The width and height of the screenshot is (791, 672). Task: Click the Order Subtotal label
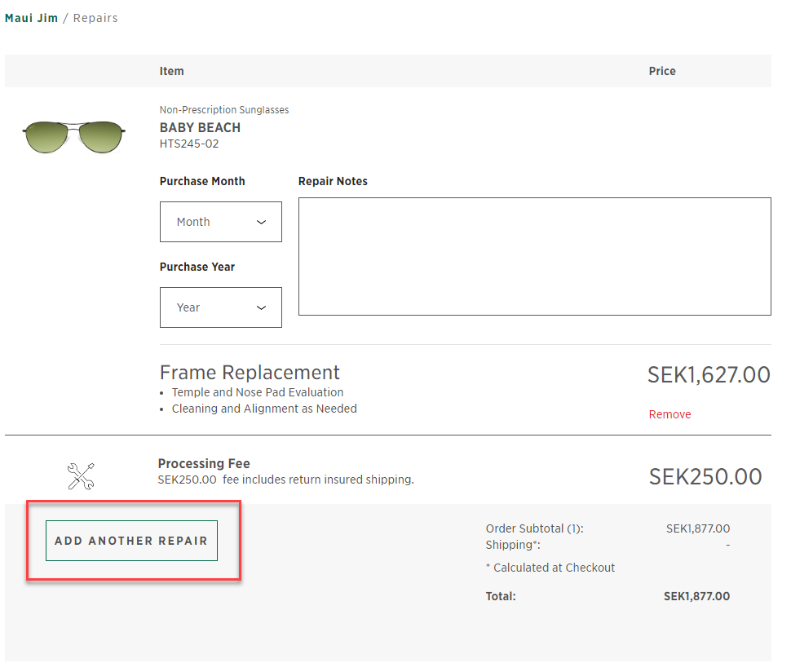pos(534,528)
